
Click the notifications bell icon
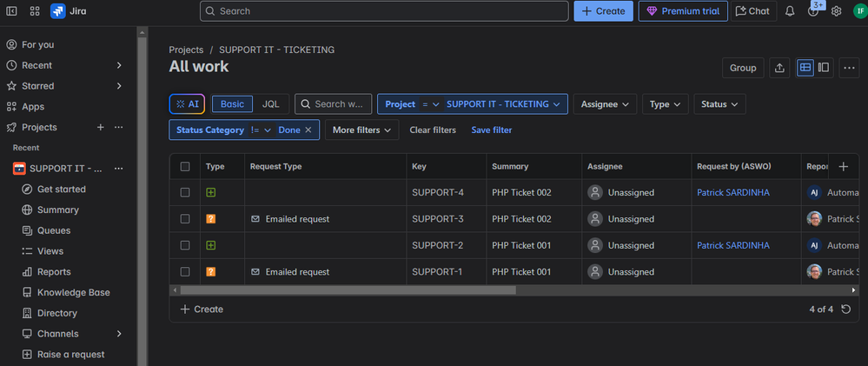point(790,11)
